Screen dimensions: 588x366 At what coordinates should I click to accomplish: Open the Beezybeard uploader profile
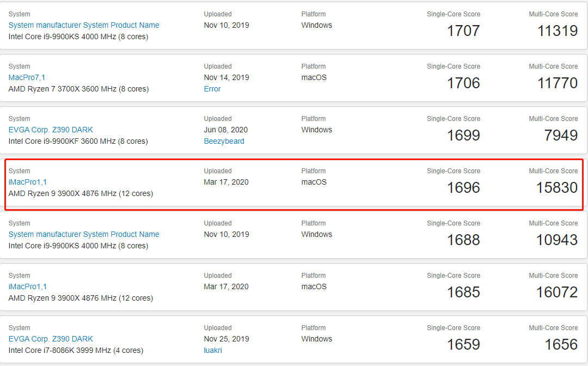tap(224, 142)
